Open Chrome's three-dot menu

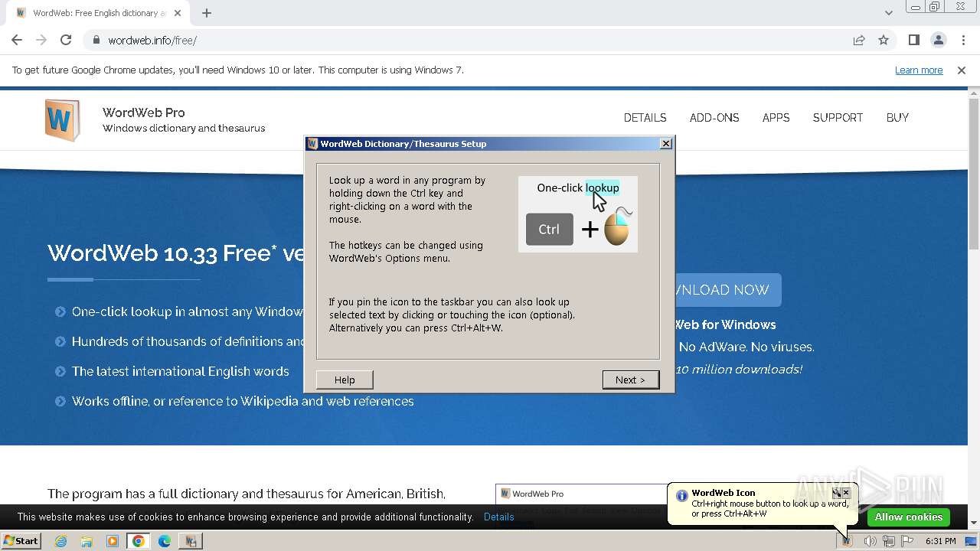point(963,41)
